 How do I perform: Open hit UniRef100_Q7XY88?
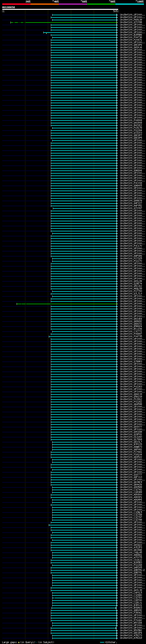pyautogui.click(x=131, y=22)
